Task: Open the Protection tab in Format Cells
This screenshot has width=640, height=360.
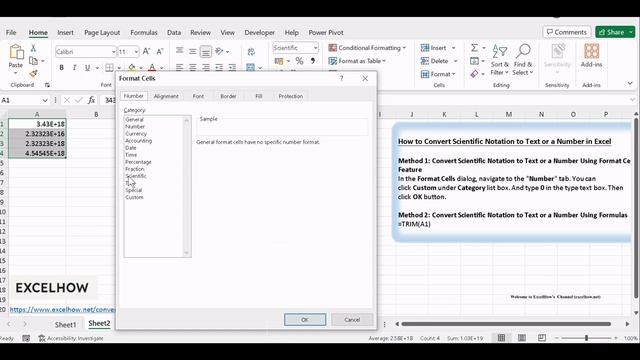Action: point(291,96)
